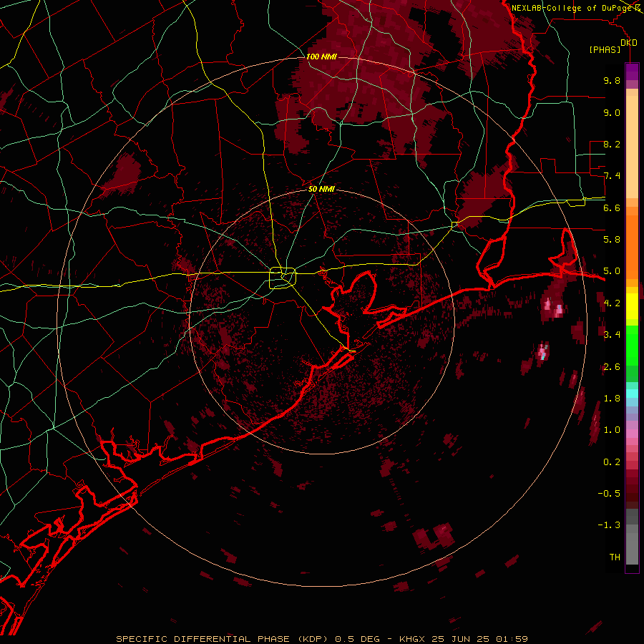Click the 4.2 value on the color scale
This screenshot has width=644, height=644.
pyautogui.click(x=612, y=303)
